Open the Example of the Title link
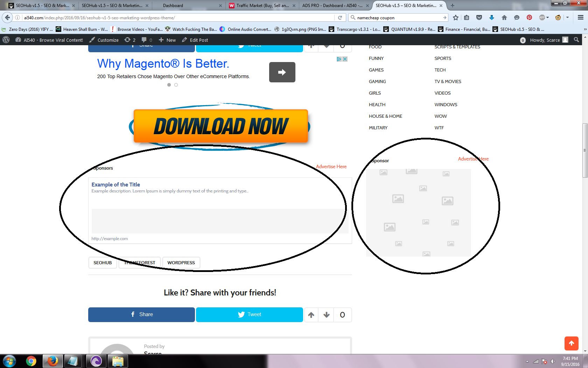The image size is (588, 368). [x=116, y=185]
